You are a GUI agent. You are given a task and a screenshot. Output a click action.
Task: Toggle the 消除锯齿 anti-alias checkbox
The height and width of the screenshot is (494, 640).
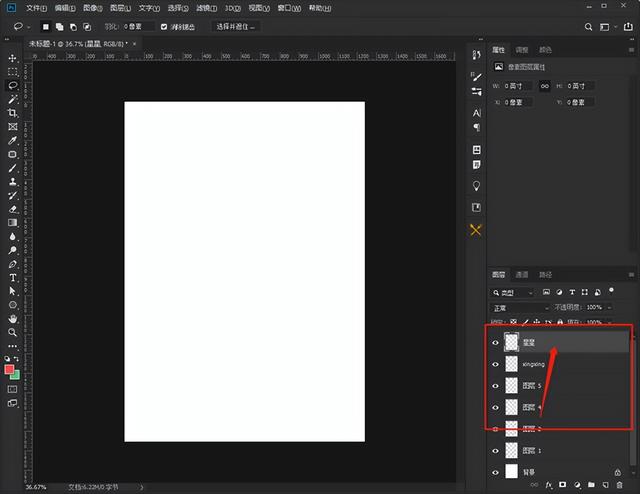coord(164,27)
